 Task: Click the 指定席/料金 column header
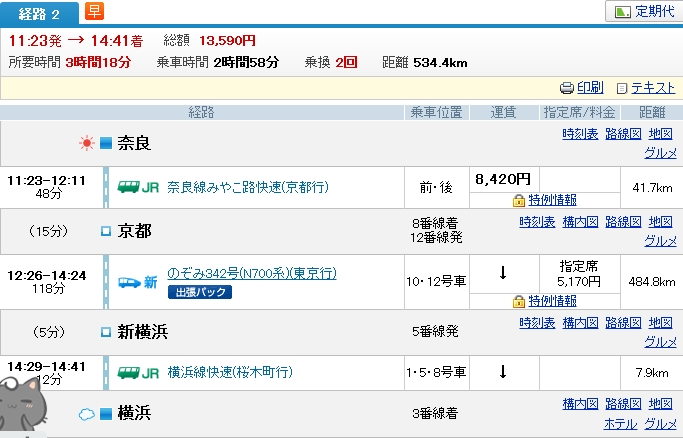tap(579, 112)
